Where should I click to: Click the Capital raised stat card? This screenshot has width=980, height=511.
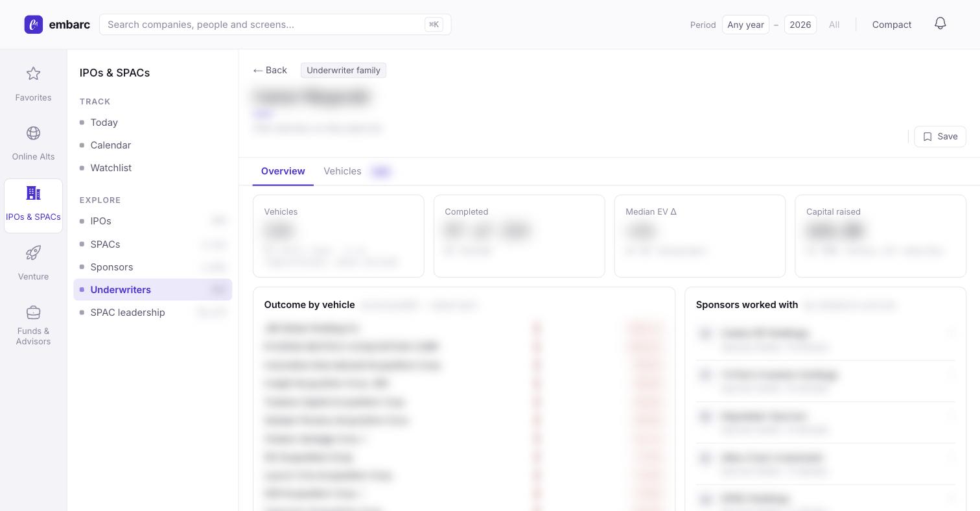coord(880,236)
